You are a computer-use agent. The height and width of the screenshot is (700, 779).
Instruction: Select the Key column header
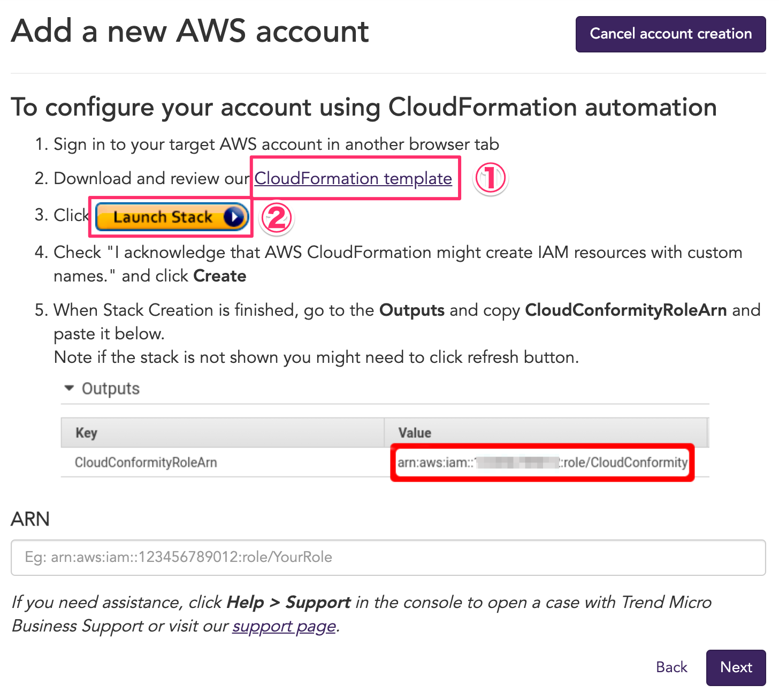86,432
